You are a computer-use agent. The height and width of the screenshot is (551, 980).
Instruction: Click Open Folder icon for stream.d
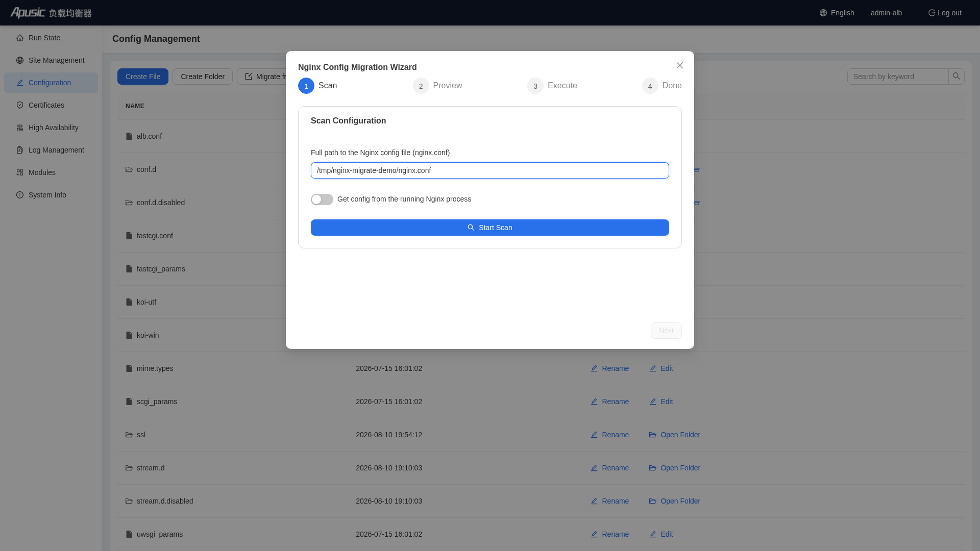(653, 468)
